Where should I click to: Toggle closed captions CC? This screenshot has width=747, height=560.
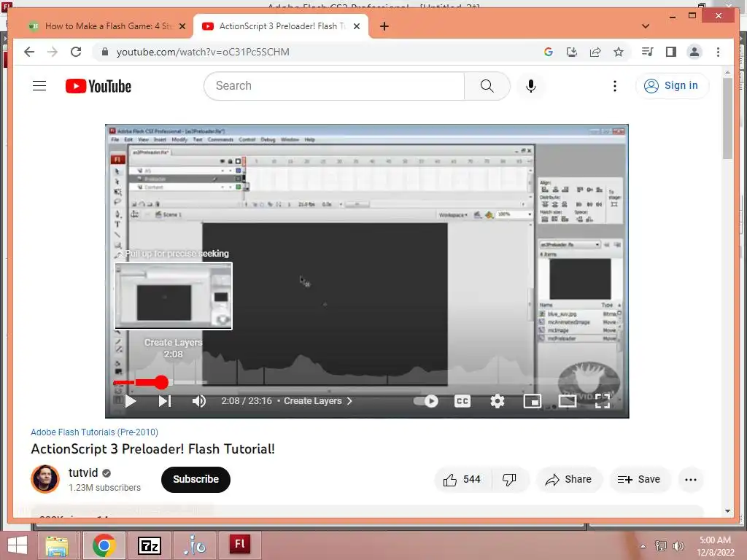(x=462, y=402)
